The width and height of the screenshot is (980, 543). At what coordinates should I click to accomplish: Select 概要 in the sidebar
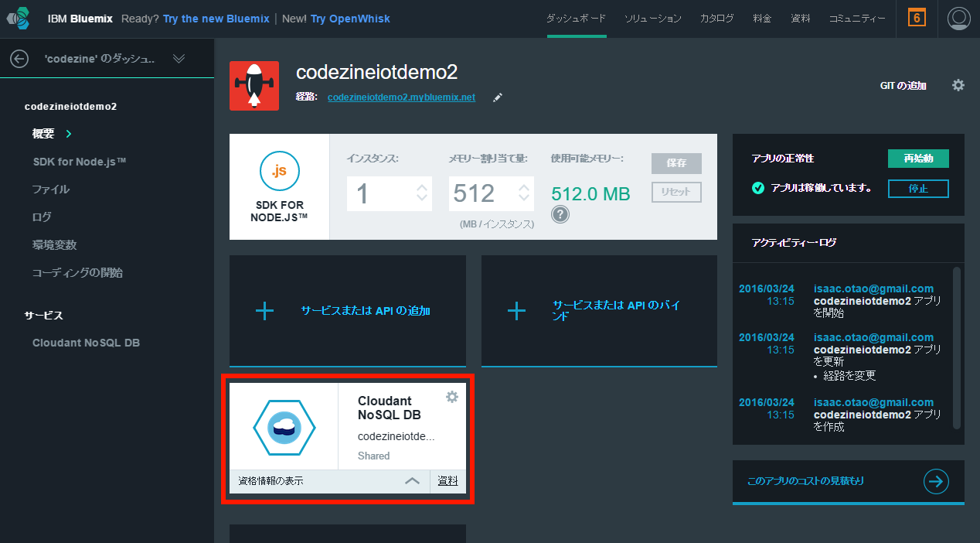point(43,134)
